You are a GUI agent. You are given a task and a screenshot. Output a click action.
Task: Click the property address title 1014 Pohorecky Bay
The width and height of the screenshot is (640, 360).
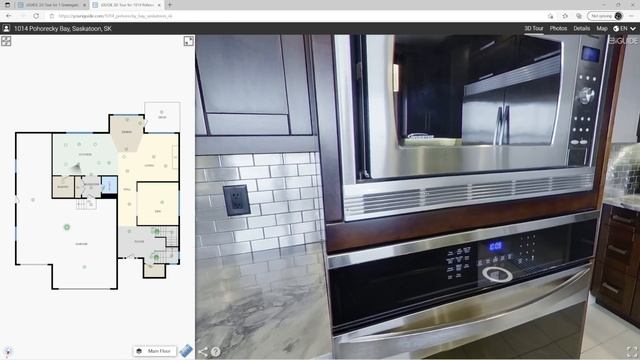(62, 29)
